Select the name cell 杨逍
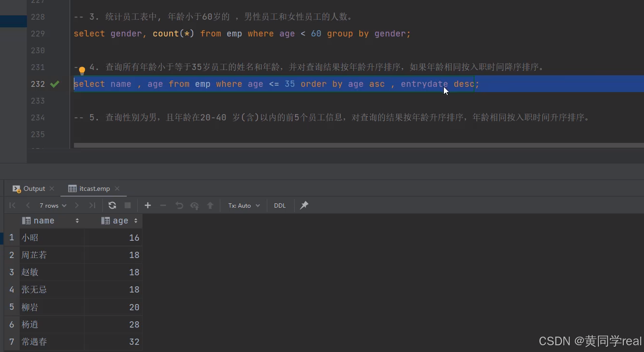644x352 pixels. (52, 325)
